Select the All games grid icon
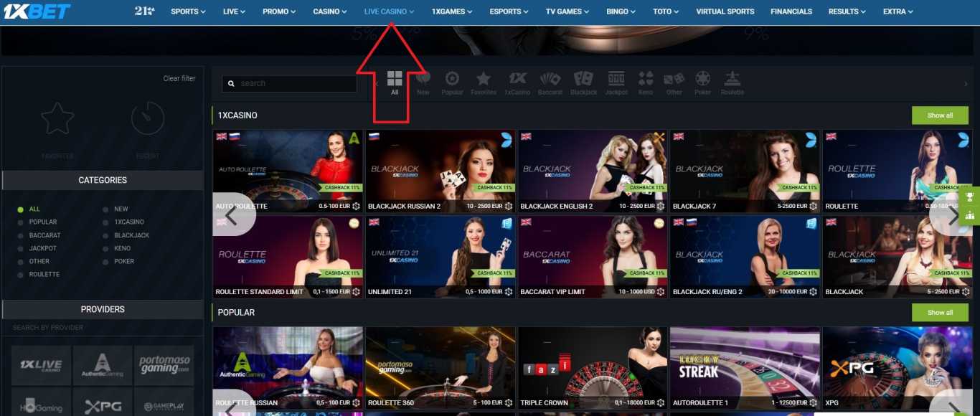This screenshot has height=416, width=980. click(x=395, y=79)
